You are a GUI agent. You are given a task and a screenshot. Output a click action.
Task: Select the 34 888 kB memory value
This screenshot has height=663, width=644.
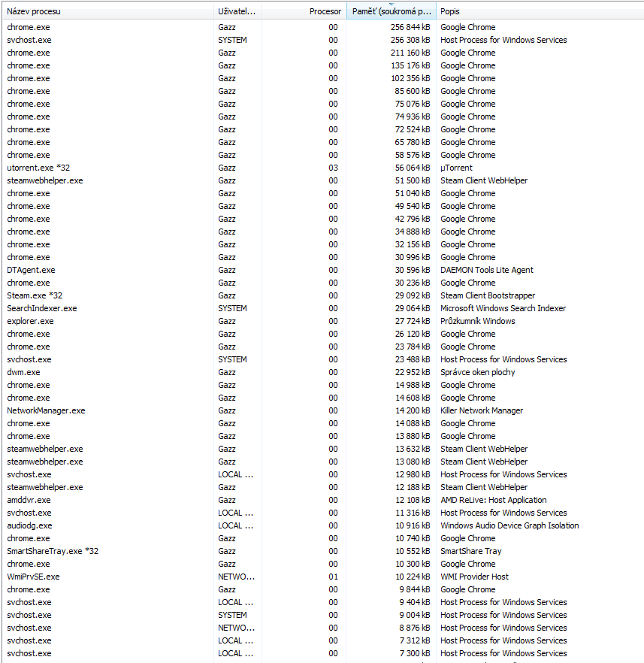pos(413,232)
